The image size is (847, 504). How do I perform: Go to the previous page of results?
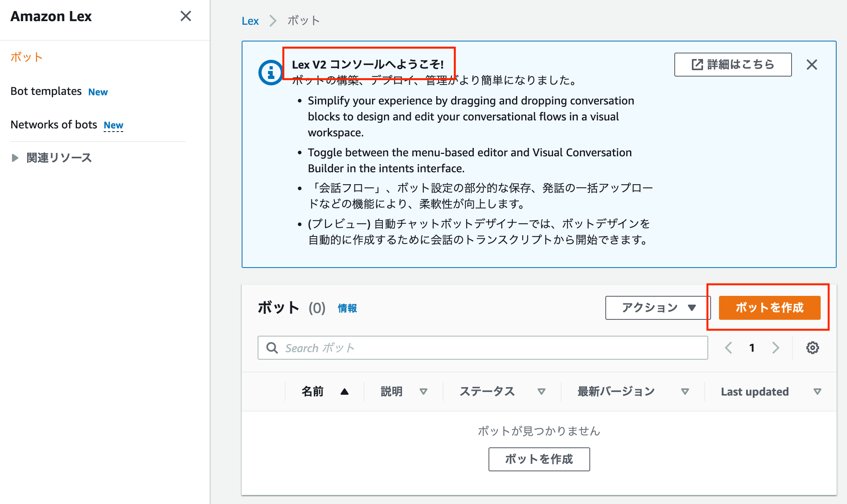click(729, 348)
